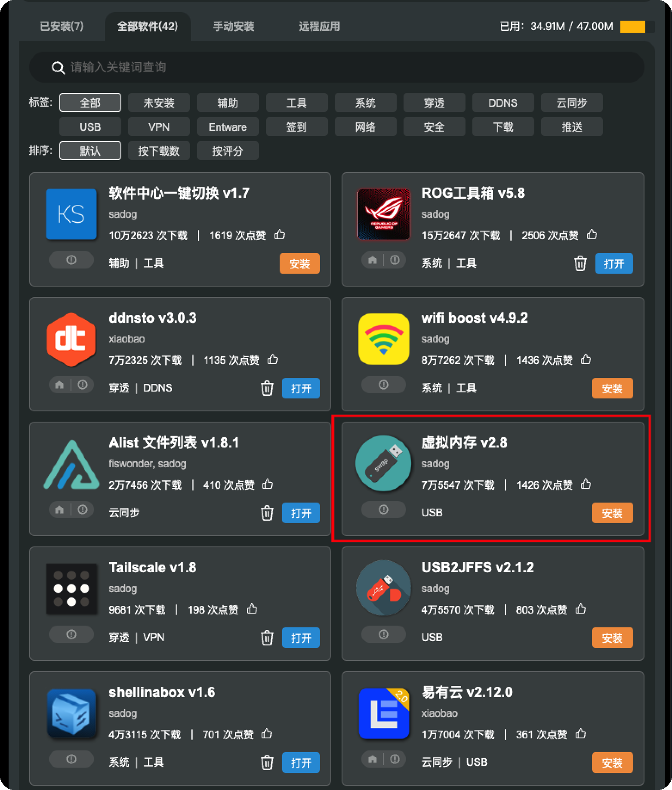The width and height of the screenshot is (672, 790).
Task: Open ROG工具箱 v5.8
Action: click(x=614, y=263)
